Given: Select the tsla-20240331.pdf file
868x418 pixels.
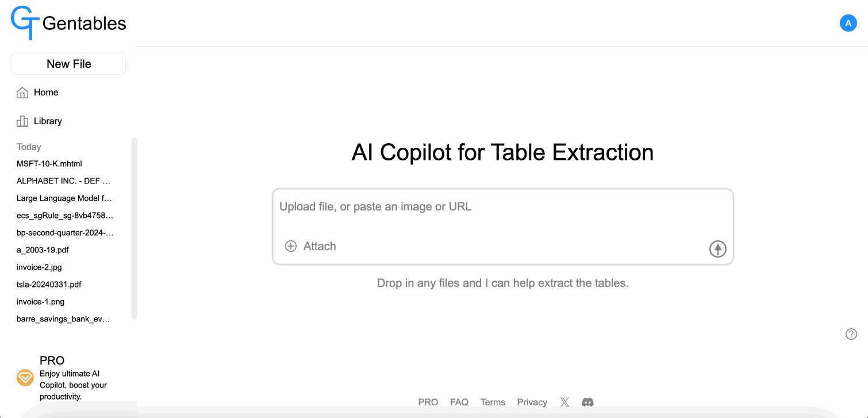Looking at the screenshot, I should click(49, 285).
